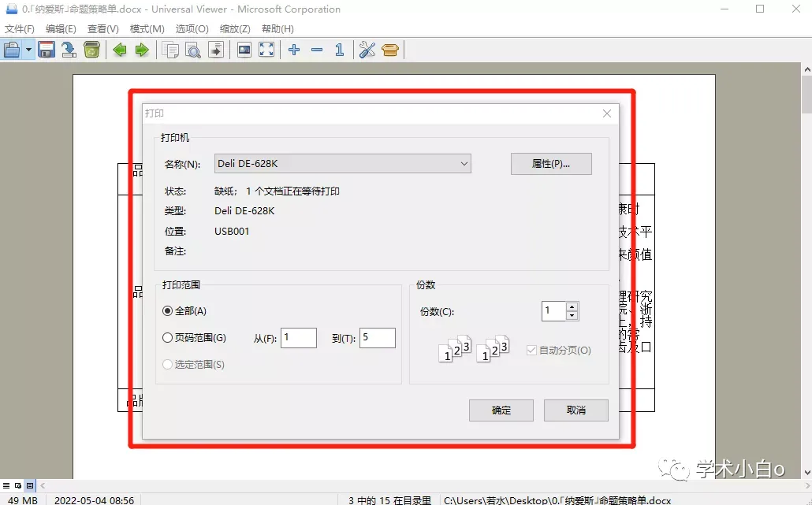Screen dimensions: 812x505
Task: Click the Find magnifier toolbar icon
Action: 193,50
